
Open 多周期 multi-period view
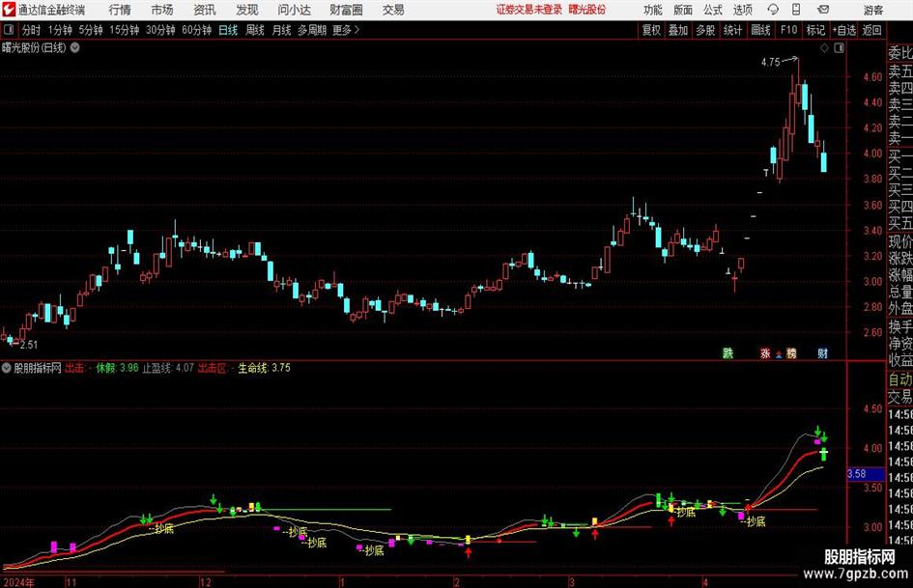[312, 30]
